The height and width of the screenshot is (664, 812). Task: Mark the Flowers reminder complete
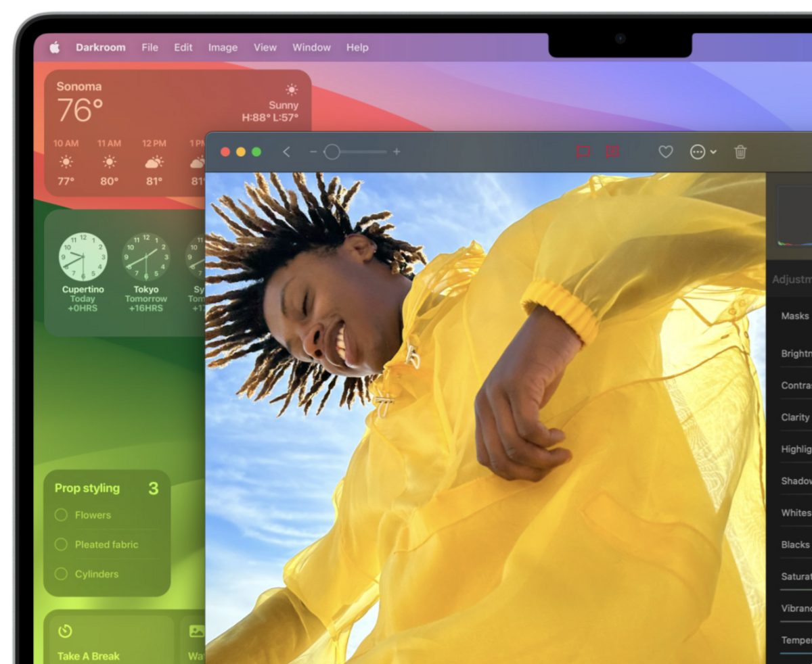point(61,515)
